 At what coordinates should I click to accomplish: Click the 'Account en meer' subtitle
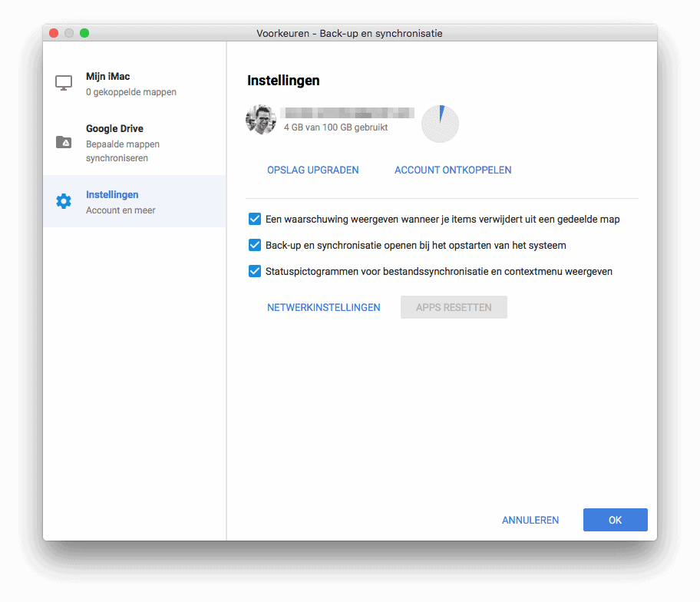[x=121, y=210]
